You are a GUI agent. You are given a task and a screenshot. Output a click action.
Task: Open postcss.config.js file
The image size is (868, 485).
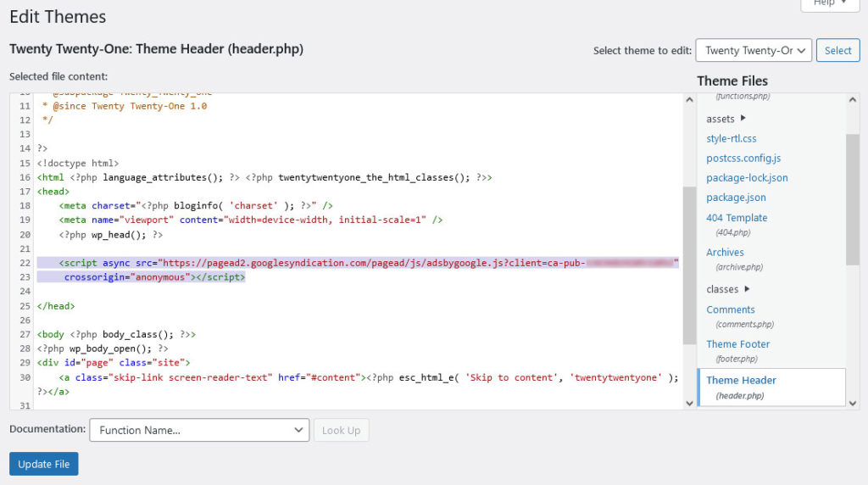[743, 159]
